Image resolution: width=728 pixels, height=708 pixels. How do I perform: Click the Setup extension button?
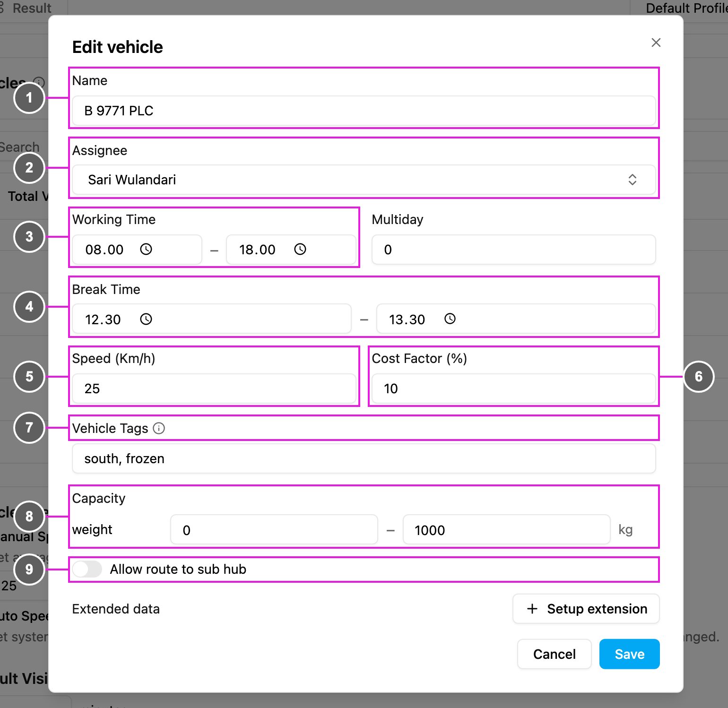586,609
